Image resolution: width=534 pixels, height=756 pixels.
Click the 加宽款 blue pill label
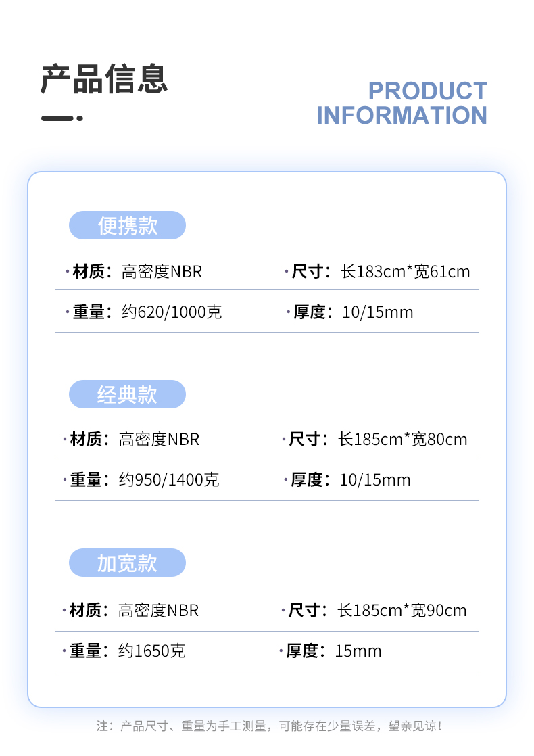(x=127, y=563)
